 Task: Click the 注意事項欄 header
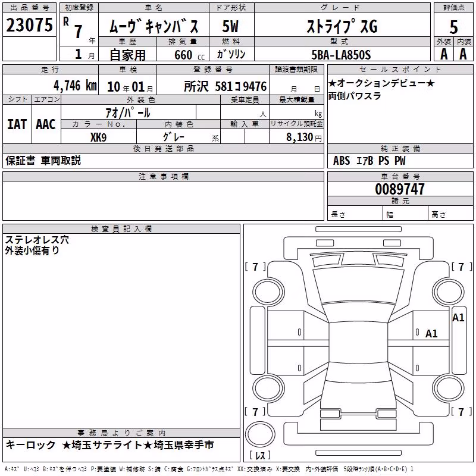tap(164, 176)
